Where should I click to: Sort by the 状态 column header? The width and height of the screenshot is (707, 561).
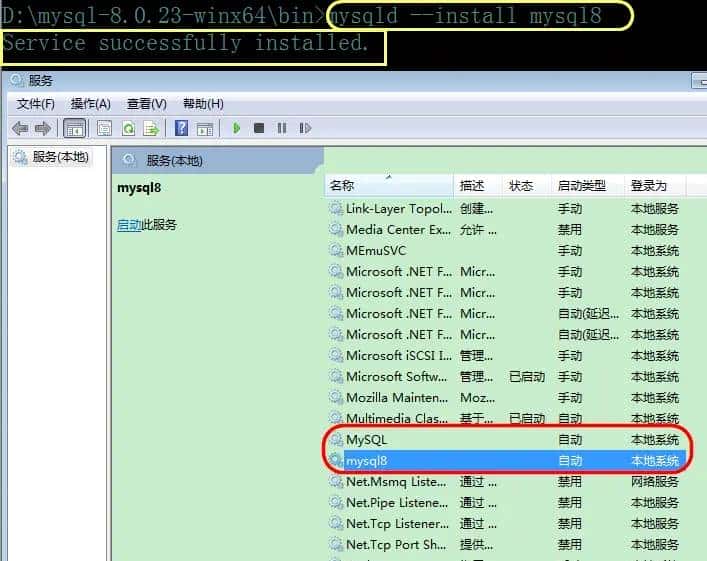pos(526,185)
